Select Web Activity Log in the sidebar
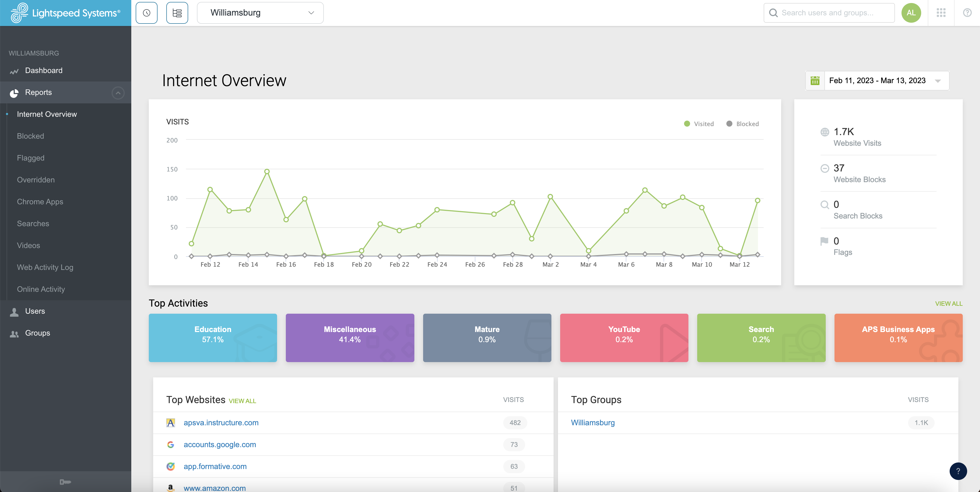Image resolution: width=980 pixels, height=492 pixels. click(45, 267)
